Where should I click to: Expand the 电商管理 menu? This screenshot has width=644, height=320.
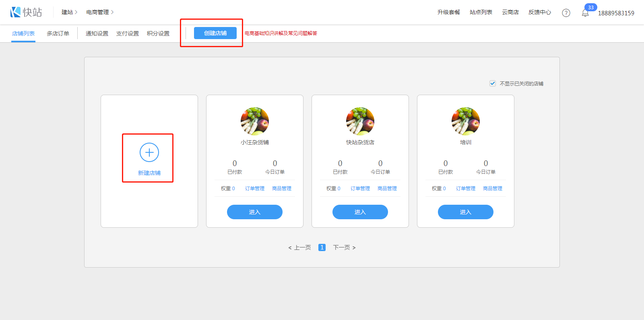coord(100,12)
